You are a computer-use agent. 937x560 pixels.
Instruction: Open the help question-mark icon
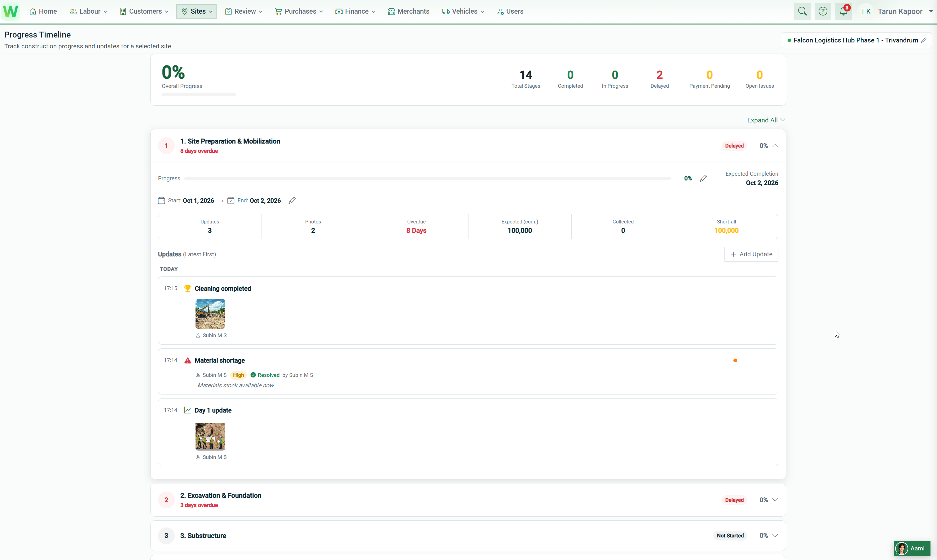[823, 11]
